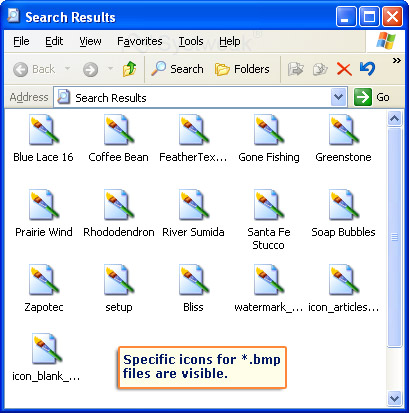Expand the Address bar dropdown list
This screenshot has width=409, height=413.
[338, 97]
